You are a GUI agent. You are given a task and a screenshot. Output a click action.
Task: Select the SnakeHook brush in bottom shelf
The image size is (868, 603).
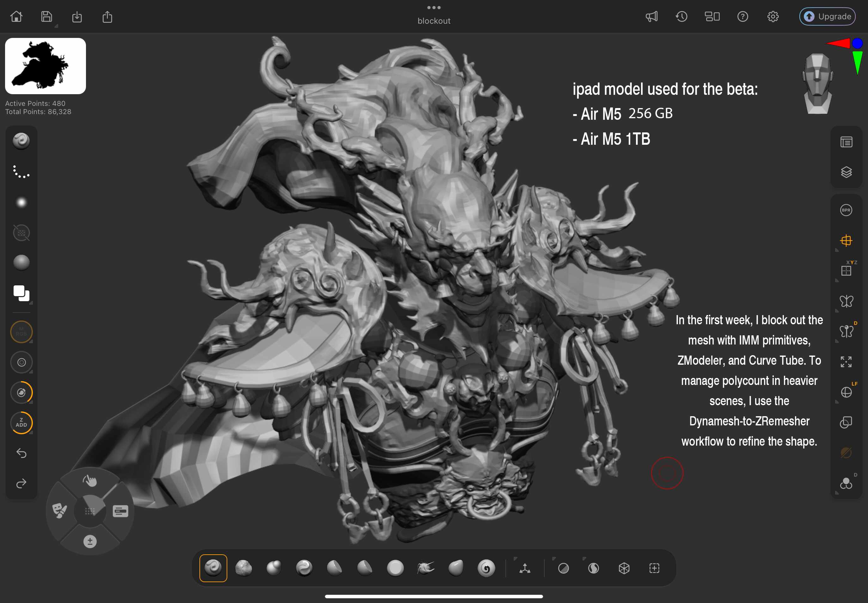tap(425, 568)
